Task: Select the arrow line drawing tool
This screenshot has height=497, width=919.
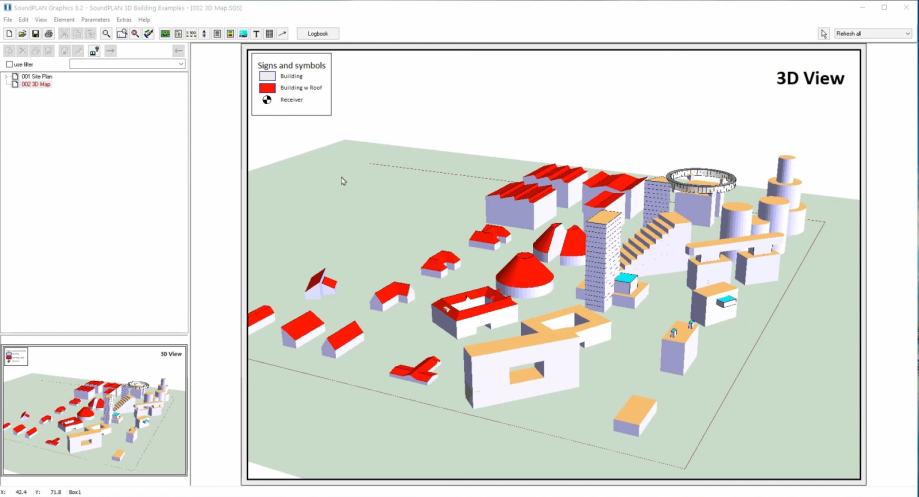Action: click(x=282, y=34)
